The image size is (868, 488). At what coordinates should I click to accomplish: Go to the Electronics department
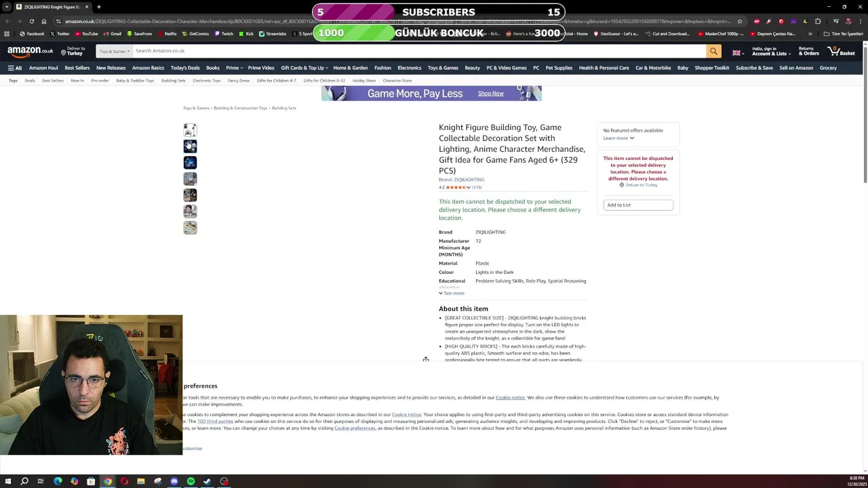point(409,68)
